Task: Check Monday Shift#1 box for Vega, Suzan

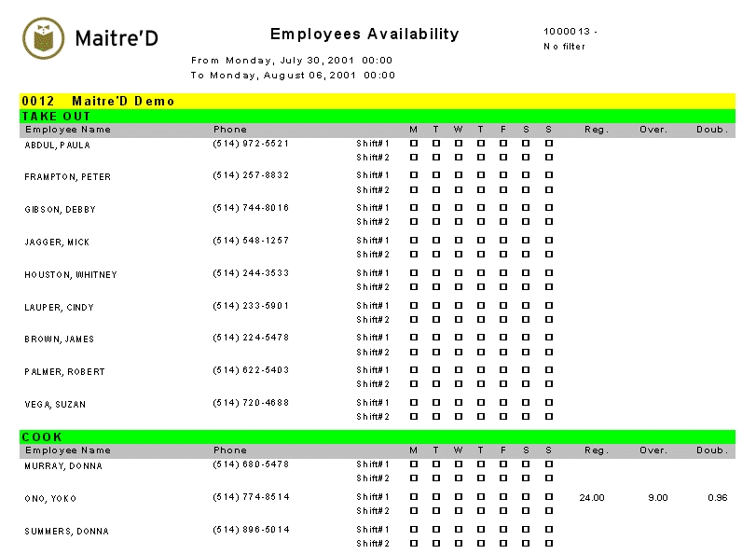Action: [x=413, y=403]
